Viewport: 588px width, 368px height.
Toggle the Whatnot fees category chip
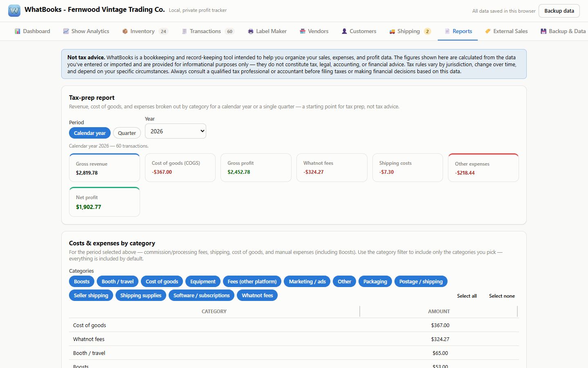tap(257, 295)
